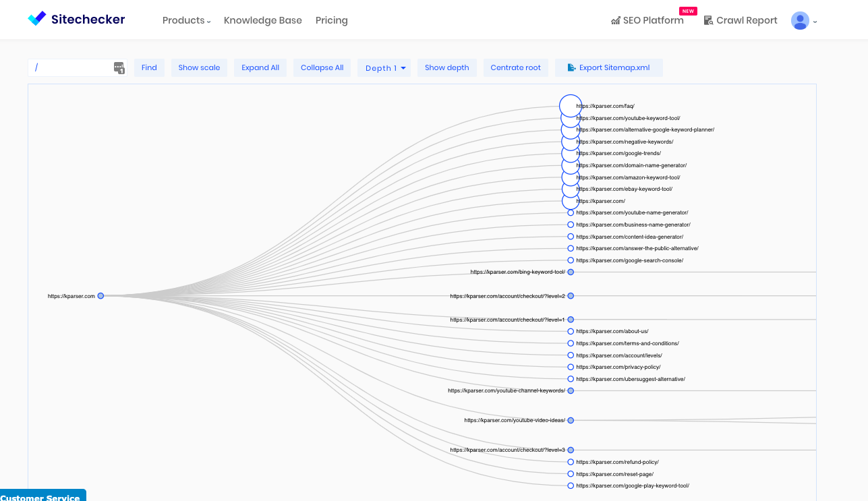Select the account/levels node
The image size is (868, 501).
coord(571,355)
